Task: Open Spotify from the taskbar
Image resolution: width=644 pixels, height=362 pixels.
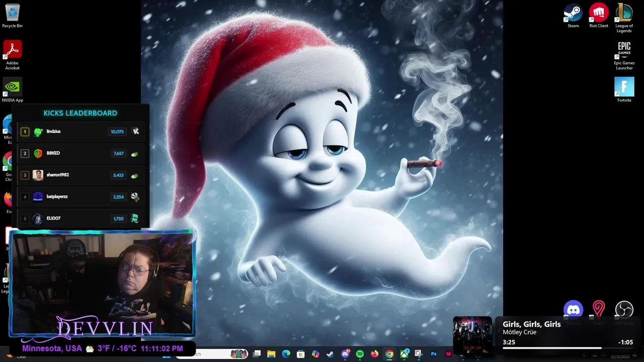Action: [x=360, y=354]
